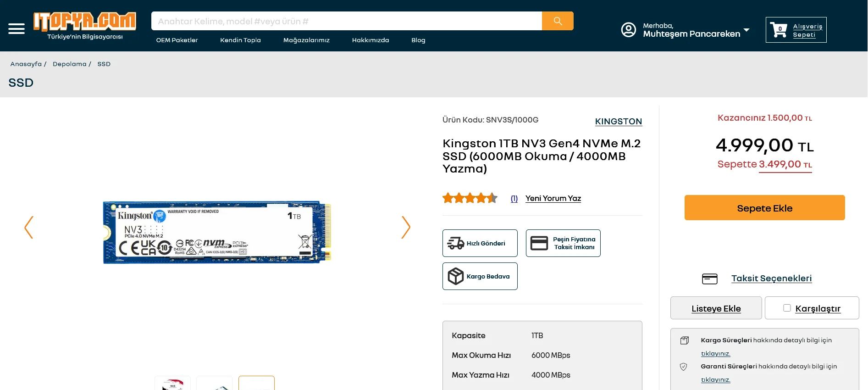Click product code text SNV3S/1000G
868x390 pixels.
coord(512,120)
